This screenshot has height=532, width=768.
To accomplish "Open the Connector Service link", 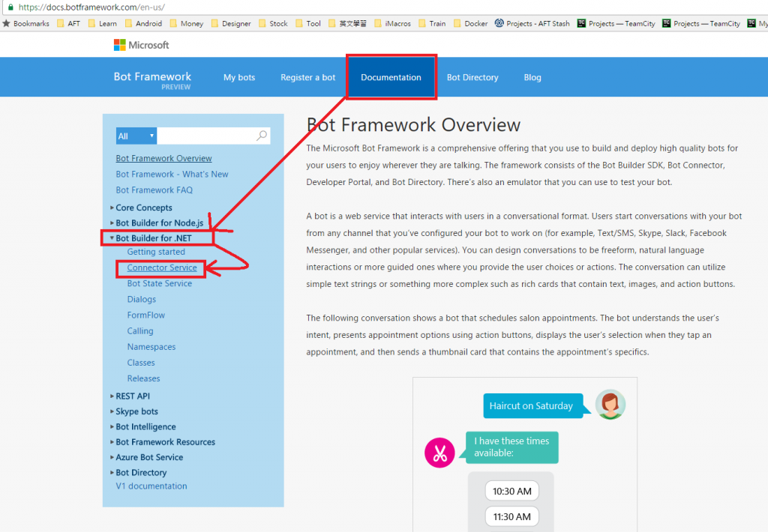I will click(x=162, y=267).
